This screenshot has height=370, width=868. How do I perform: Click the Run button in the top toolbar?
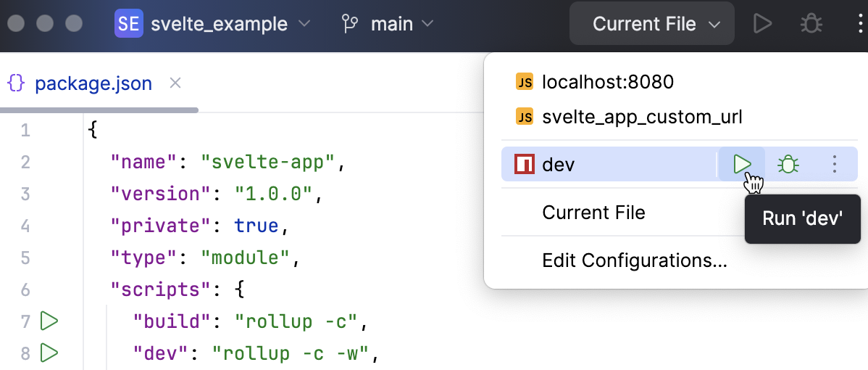click(x=761, y=24)
